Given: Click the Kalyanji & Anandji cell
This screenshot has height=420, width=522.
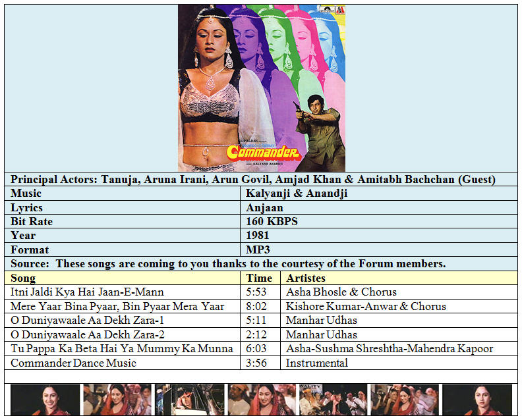Looking at the screenshot, I should 379,193.
